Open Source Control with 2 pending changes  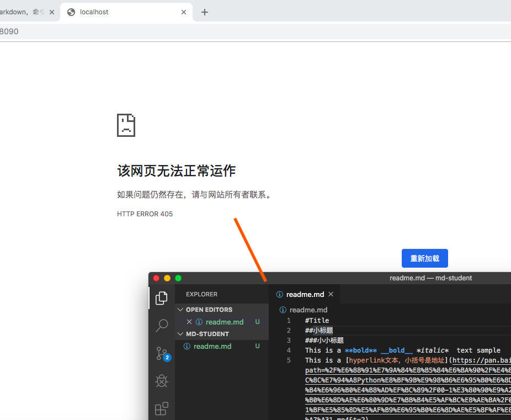point(161,353)
